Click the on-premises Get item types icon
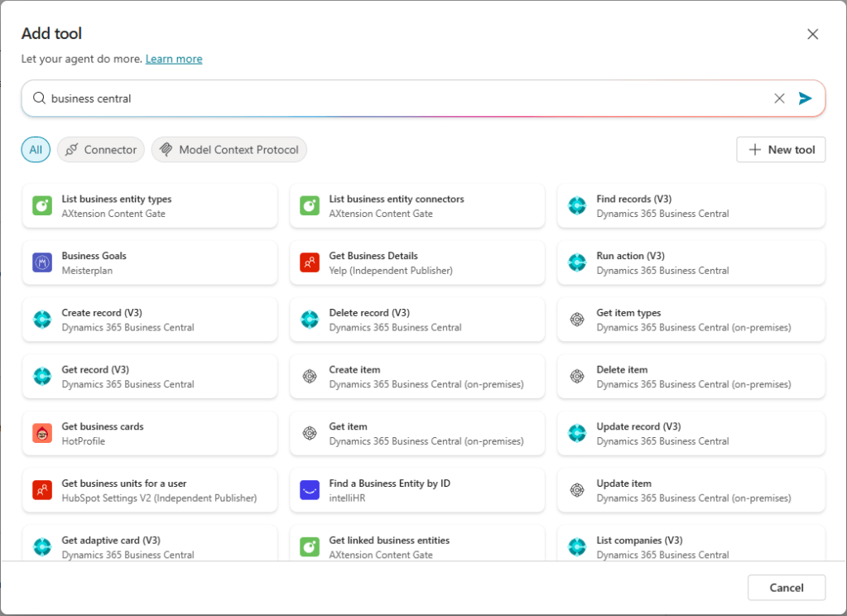 coord(577,320)
